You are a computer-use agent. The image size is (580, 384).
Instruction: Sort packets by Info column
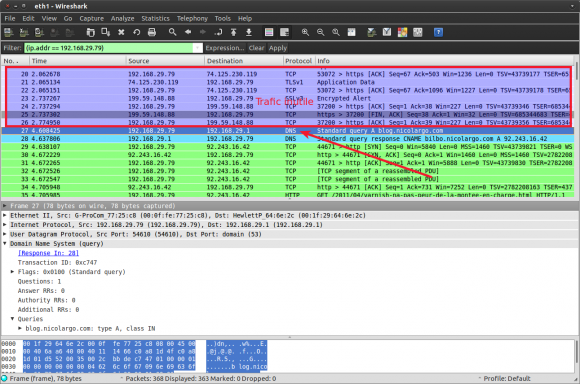(444, 61)
